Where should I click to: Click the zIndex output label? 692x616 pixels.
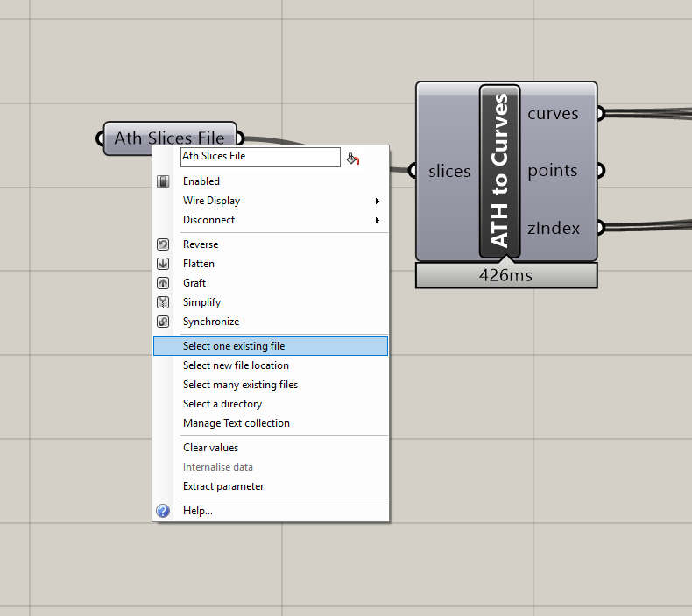(x=554, y=229)
